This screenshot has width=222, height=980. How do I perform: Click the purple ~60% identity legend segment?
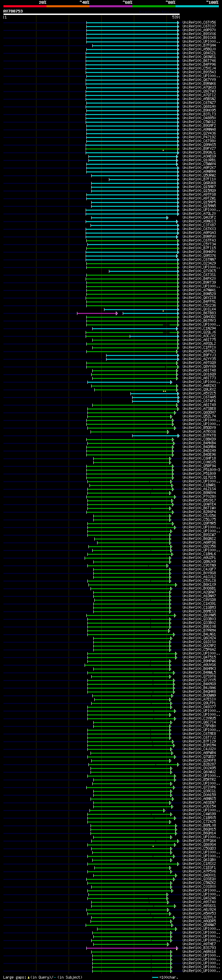coord(111,6)
